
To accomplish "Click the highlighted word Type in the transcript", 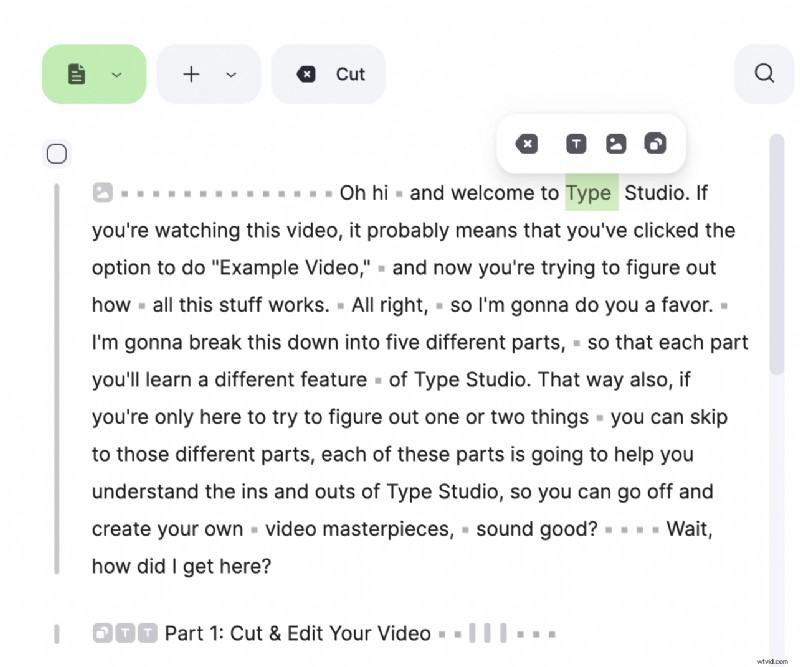I will pyautogui.click(x=590, y=192).
